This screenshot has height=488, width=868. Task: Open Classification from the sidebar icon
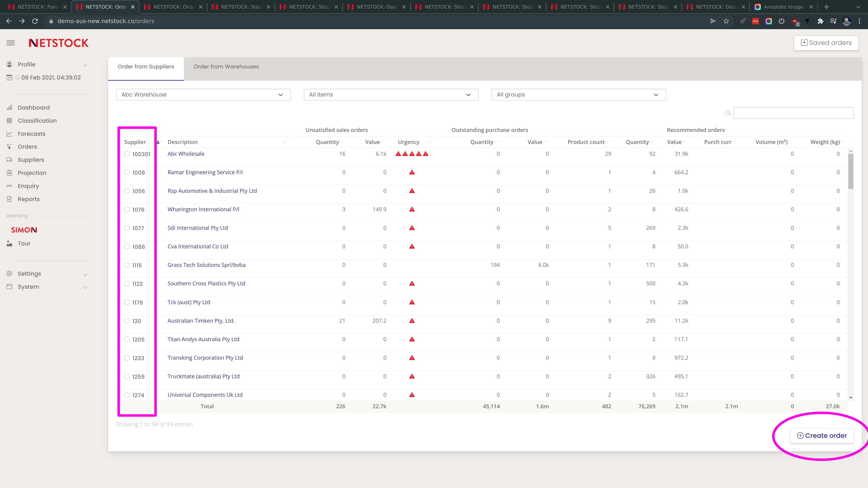(x=9, y=121)
